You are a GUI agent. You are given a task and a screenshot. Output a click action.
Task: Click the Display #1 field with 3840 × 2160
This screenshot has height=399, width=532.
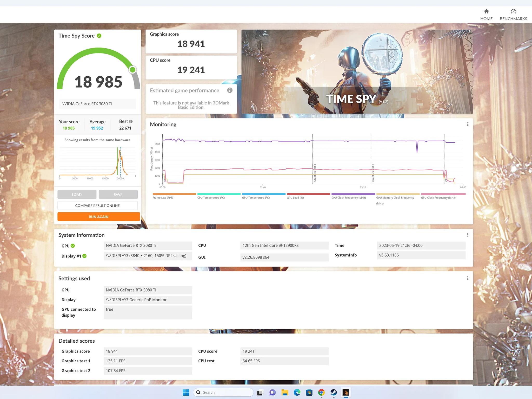(148, 256)
